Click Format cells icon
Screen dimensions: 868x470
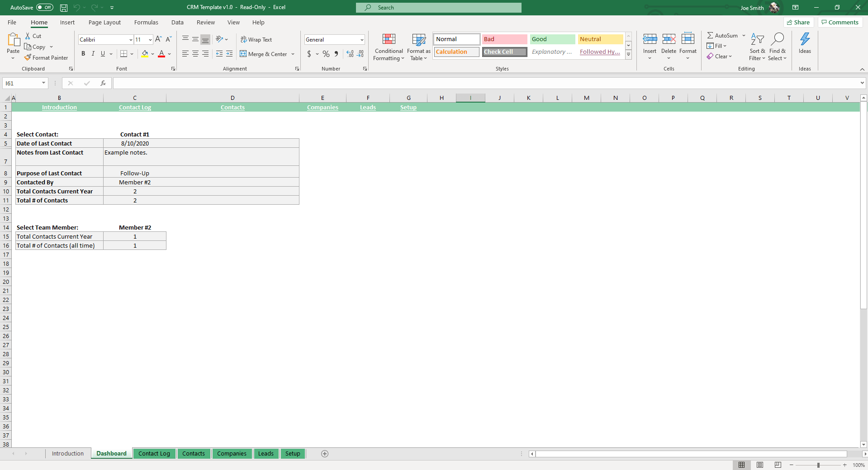pyautogui.click(x=688, y=39)
